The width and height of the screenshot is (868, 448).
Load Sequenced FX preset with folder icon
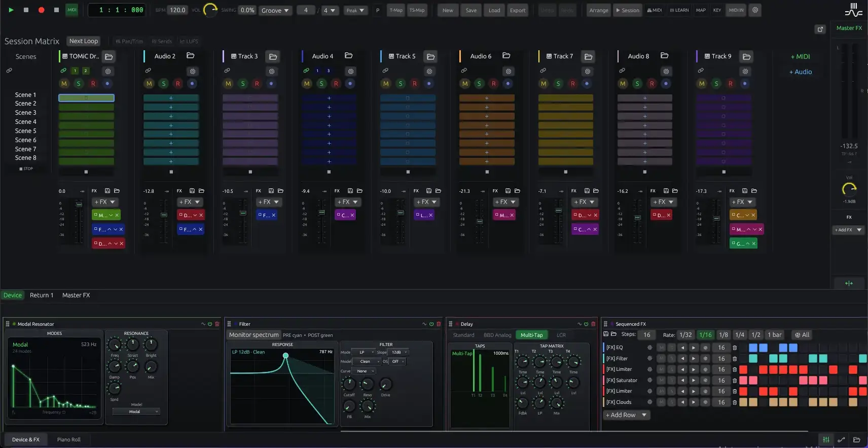(x=613, y=334)
